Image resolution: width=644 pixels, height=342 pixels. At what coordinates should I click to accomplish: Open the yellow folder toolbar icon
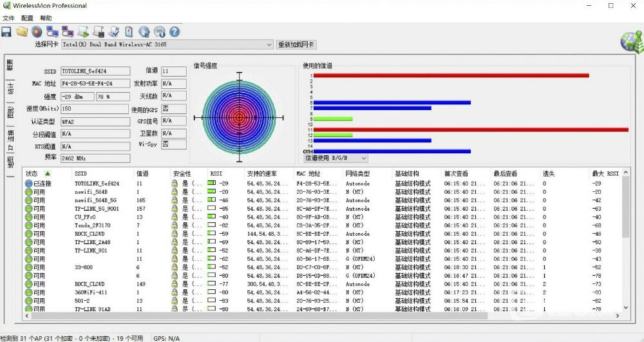pos(22,32)
